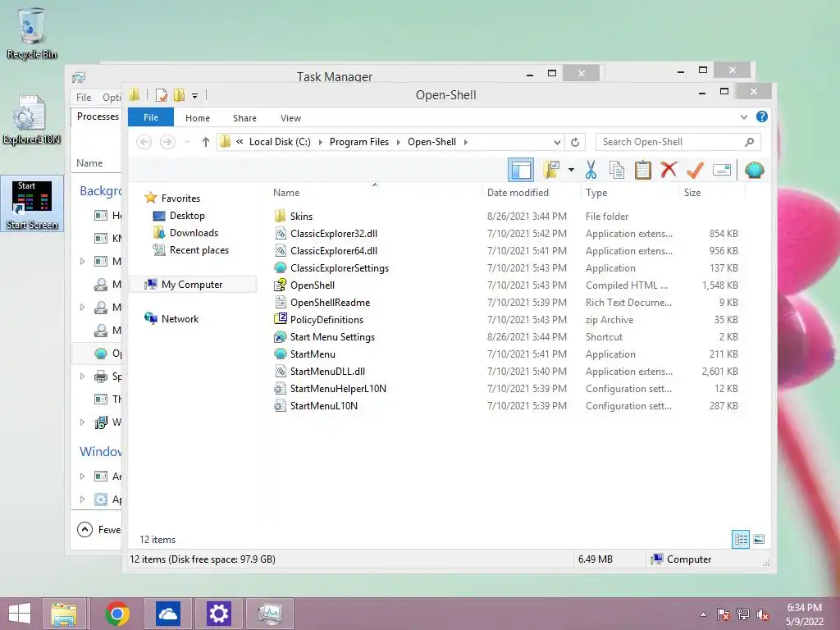Screen dimensions: 840x630
Task: Select the StartMenuDLL.dll file
Action: pyautogui.click(x=327, y=372)
